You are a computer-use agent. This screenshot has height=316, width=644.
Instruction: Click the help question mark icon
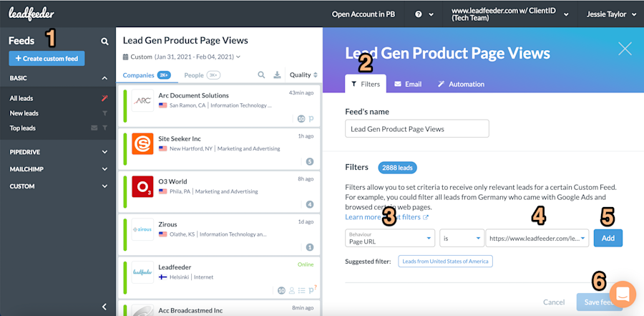coord(419,14)
